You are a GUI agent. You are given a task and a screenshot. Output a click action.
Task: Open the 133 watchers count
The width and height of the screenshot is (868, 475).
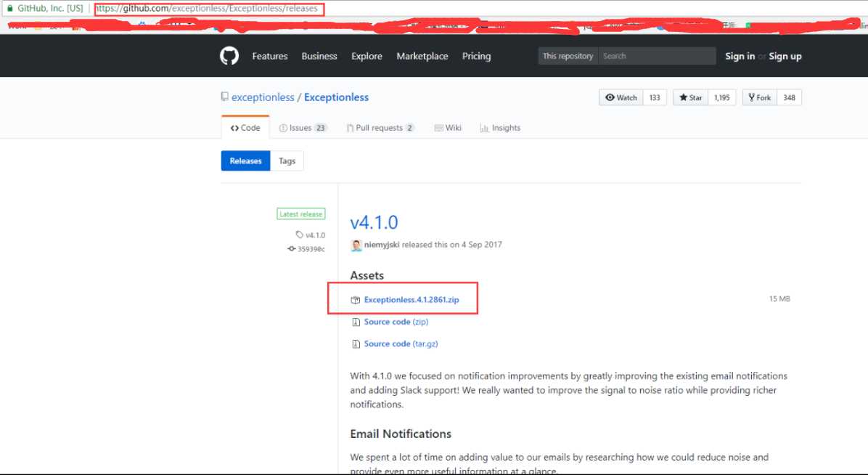click(x=655, y=97)
